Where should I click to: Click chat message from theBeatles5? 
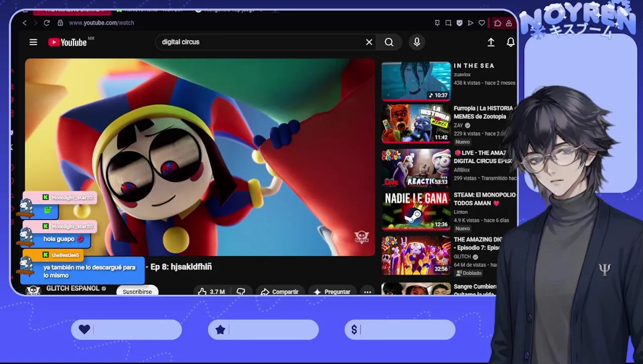coord(89,271)
